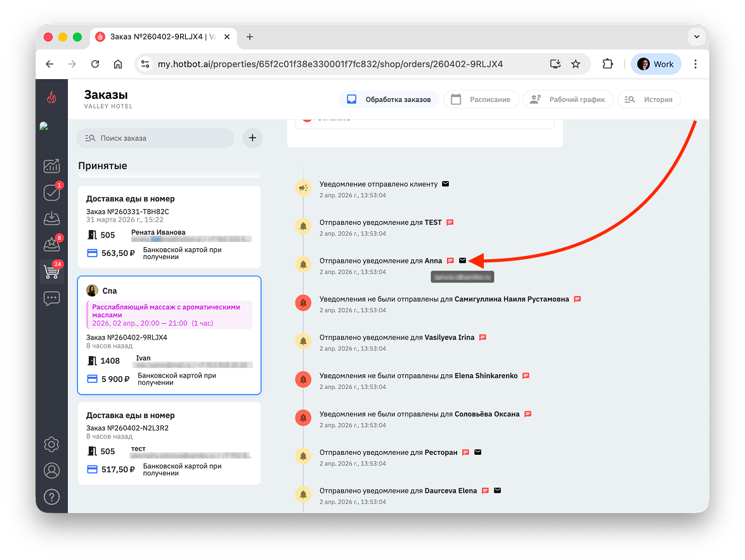Open the reviews star icon with badge 8
745x560 pixels.
click(x=51, y=245)
